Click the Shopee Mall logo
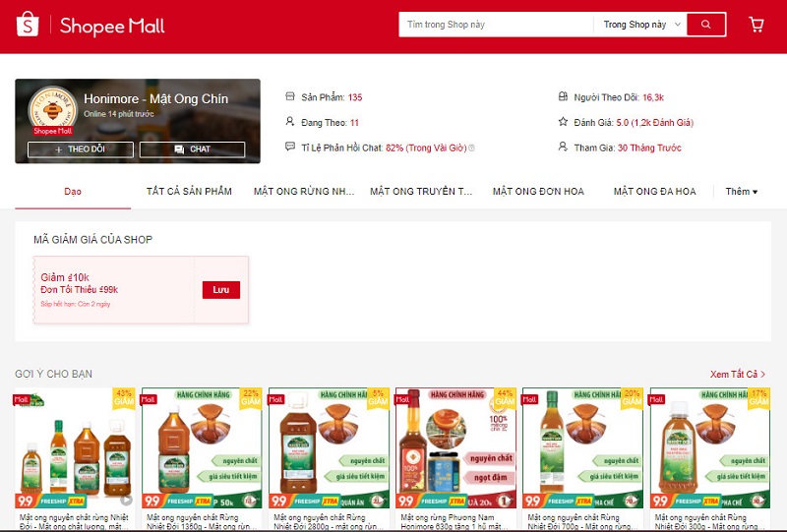Viewport: 787px width, 532px height. tap(90, 26)
